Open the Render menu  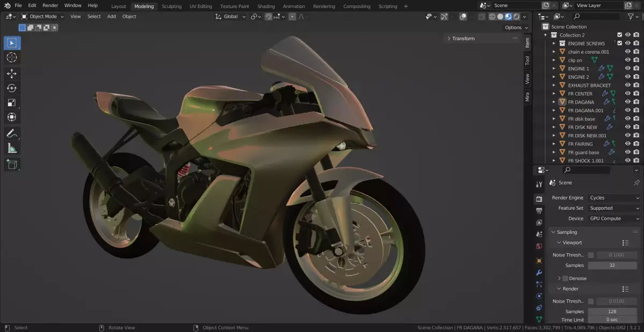[50, 5]
